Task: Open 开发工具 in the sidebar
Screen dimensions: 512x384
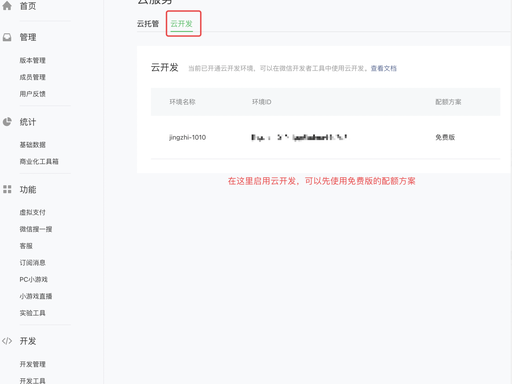Action: (x=32, y=380)
